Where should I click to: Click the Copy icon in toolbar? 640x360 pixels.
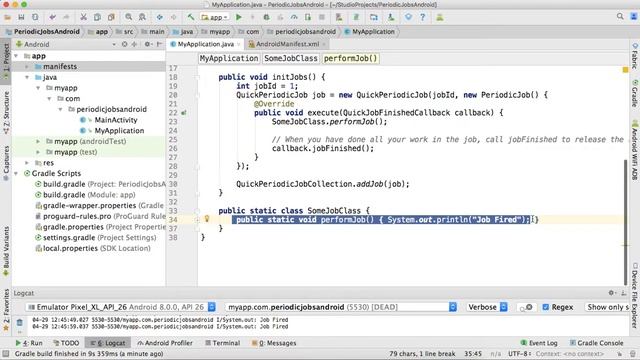pos(97,17)
